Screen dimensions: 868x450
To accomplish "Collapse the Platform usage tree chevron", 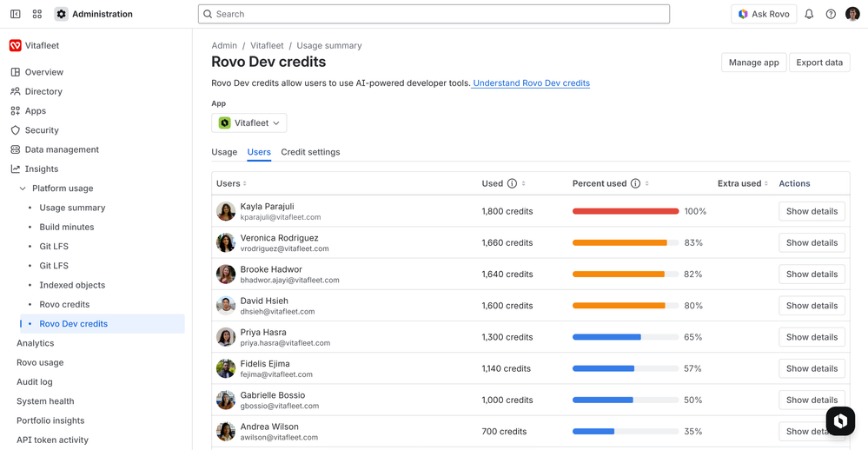I will coord(23,189).
